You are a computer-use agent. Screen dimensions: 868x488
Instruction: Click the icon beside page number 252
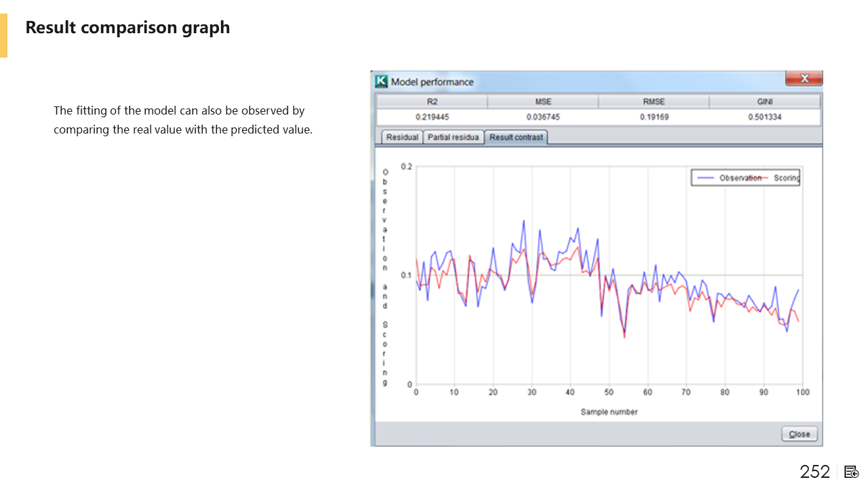pyautogui.click(x=852, y=472)
